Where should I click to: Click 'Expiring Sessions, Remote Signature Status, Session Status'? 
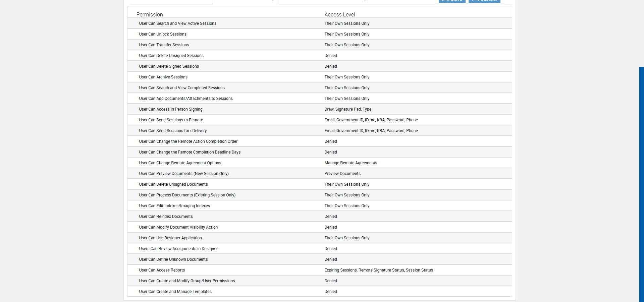[x=379, y=270]
